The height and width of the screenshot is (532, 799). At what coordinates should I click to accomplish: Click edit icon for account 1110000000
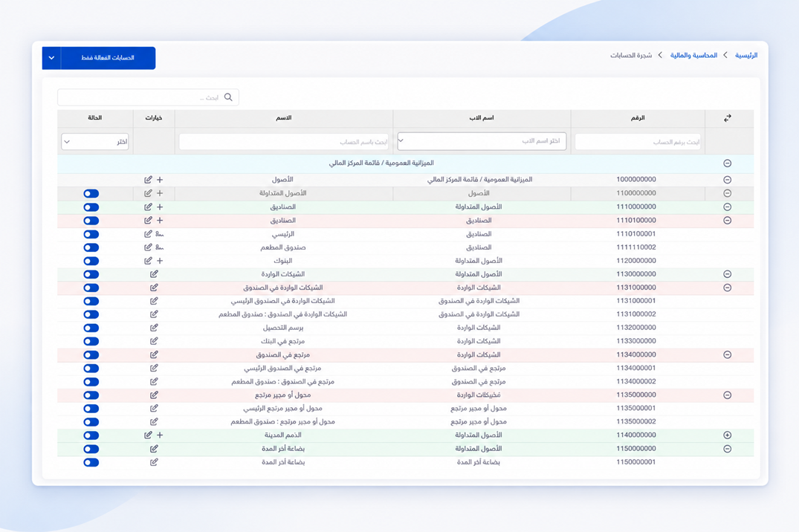click(148, 207)
